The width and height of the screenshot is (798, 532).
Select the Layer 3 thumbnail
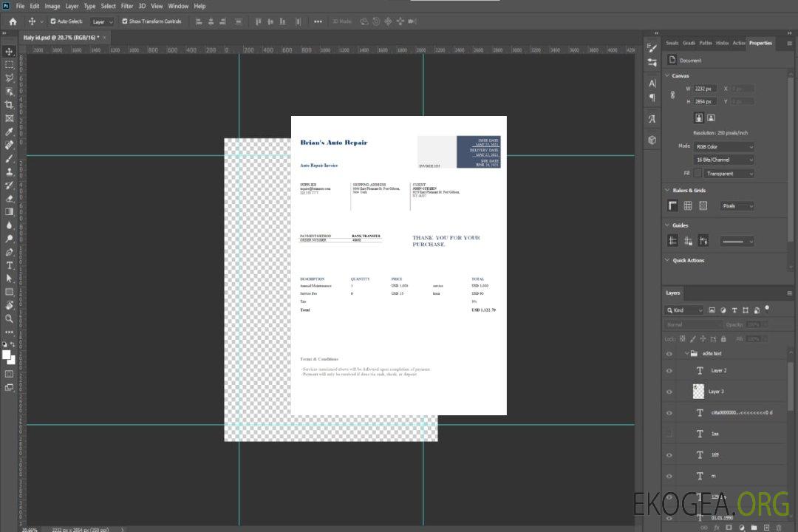tap(698, 391)
